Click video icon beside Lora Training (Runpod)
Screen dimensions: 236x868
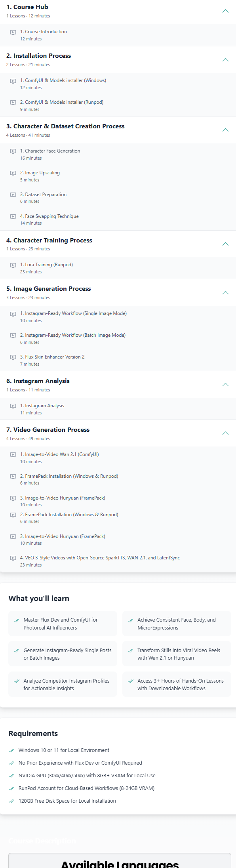click(13, 265)
